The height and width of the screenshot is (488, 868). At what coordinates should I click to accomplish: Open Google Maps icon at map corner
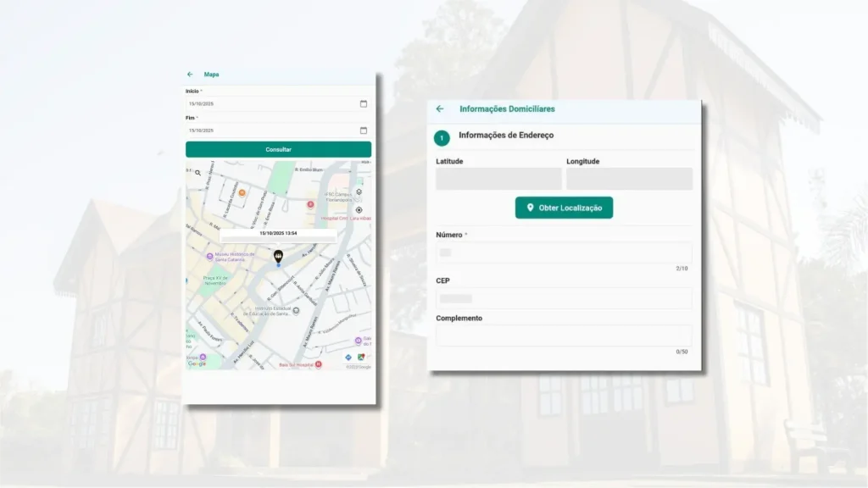362,358
